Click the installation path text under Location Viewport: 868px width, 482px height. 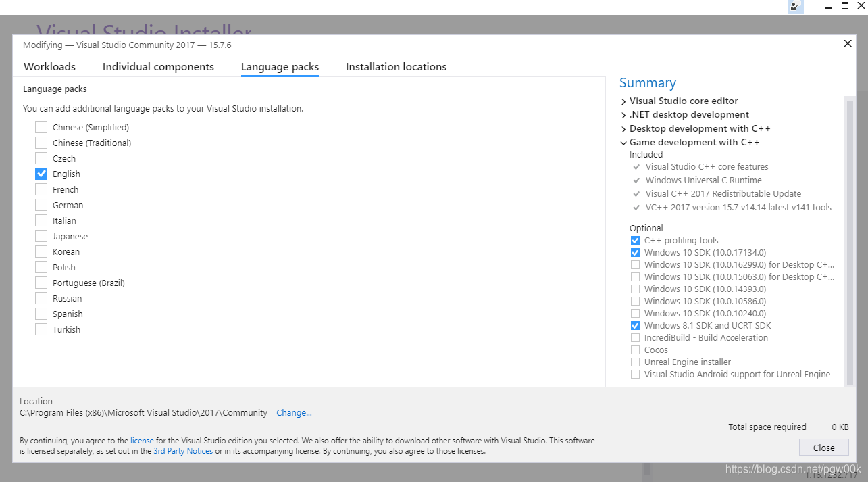(x=143, y=412)
